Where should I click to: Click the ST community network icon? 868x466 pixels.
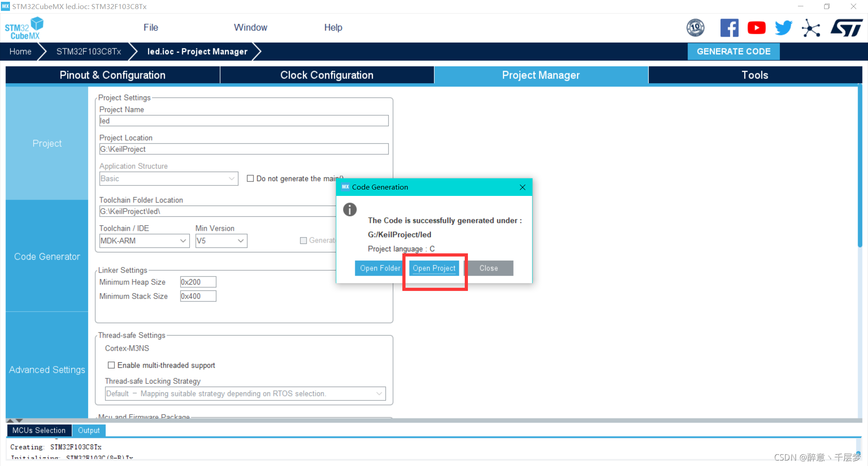[x=811, y=28]
